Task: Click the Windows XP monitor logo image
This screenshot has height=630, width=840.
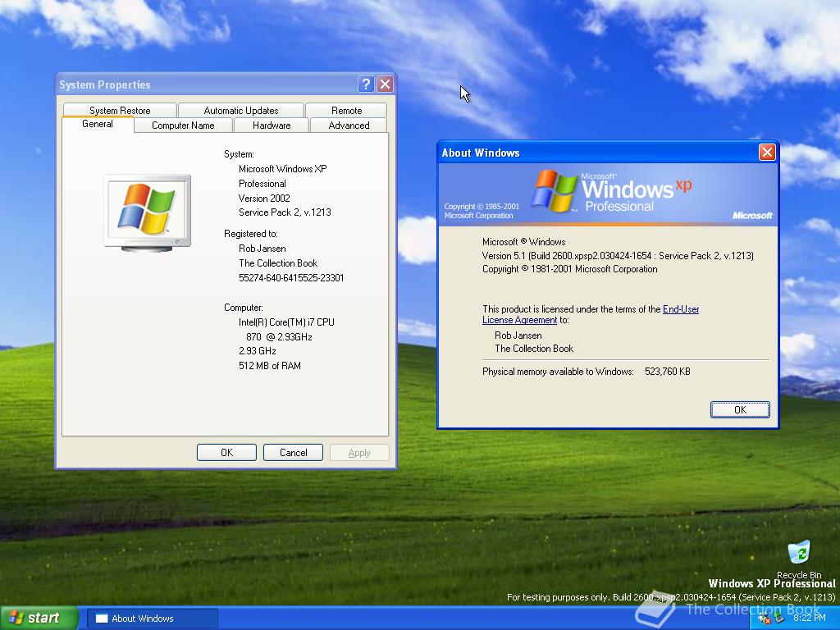Action: click(x=148, y=212)
